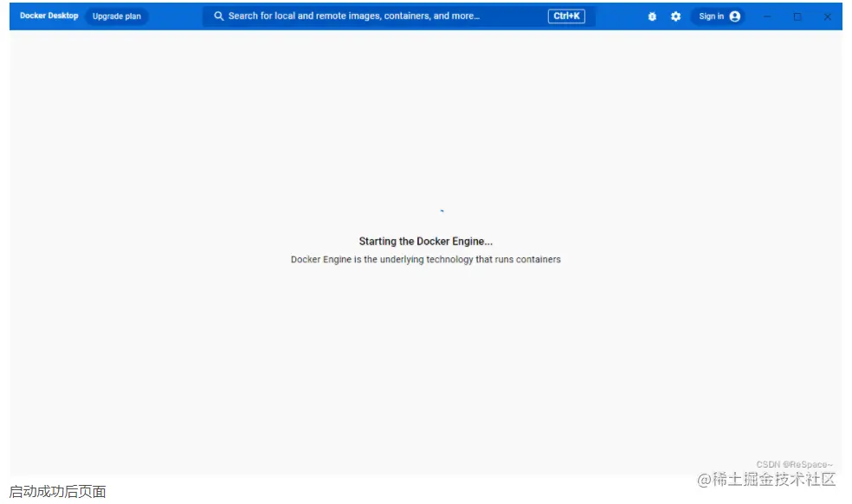Close the Docker Desktop window
Screen dimensions: 852x504
[x=827, y=16]
